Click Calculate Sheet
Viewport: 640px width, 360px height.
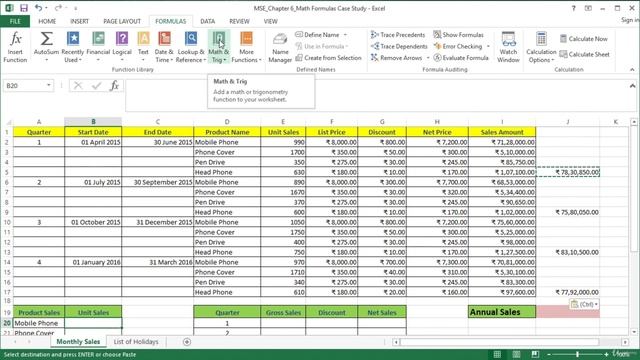(584, 54)
